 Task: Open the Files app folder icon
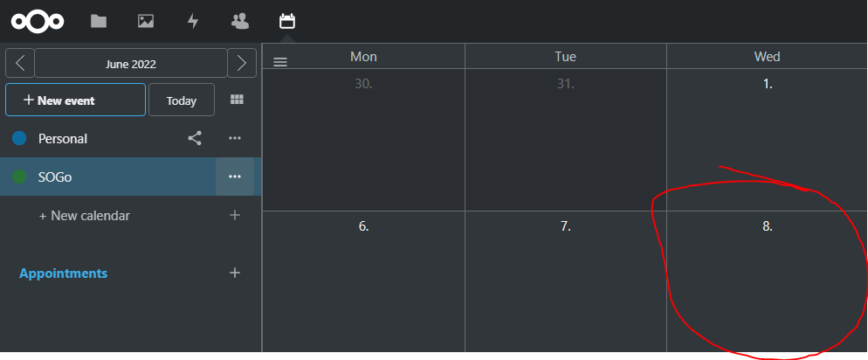[x=99, y=21]
